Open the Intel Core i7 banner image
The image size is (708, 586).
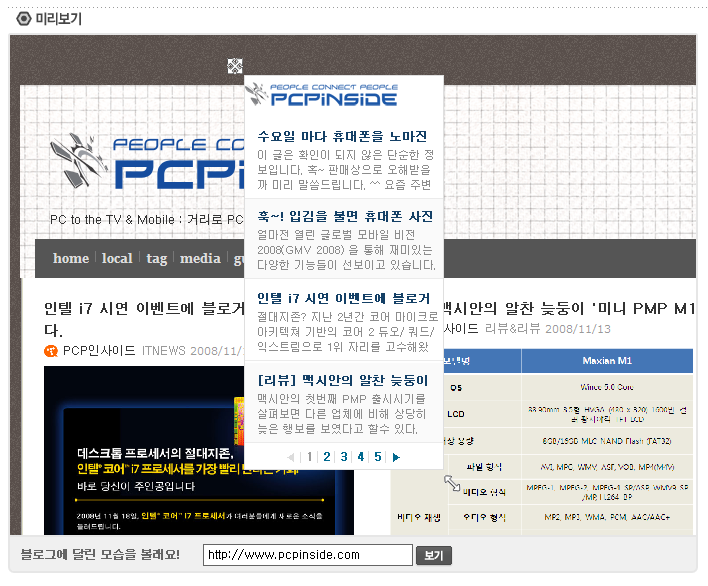click(x=199, y=450)
